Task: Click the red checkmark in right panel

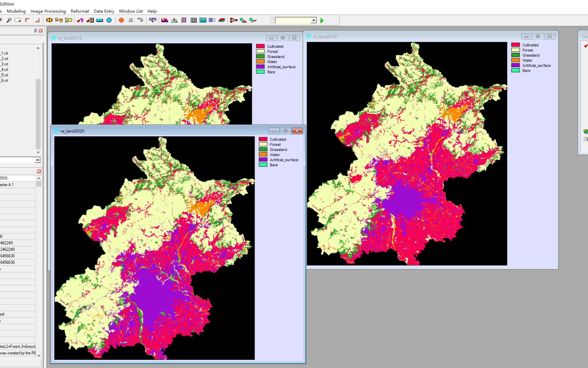Action: 586,46
